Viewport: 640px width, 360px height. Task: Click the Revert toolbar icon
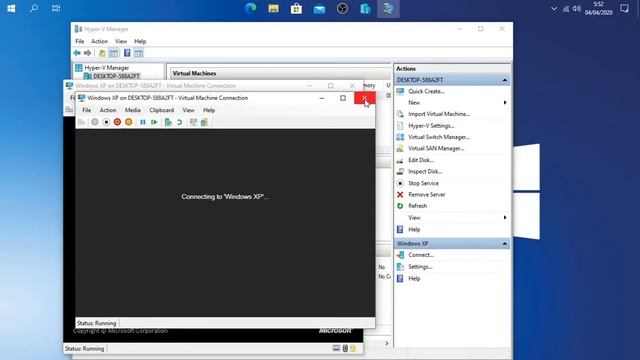pyautogui.click(x=179, y=122)
